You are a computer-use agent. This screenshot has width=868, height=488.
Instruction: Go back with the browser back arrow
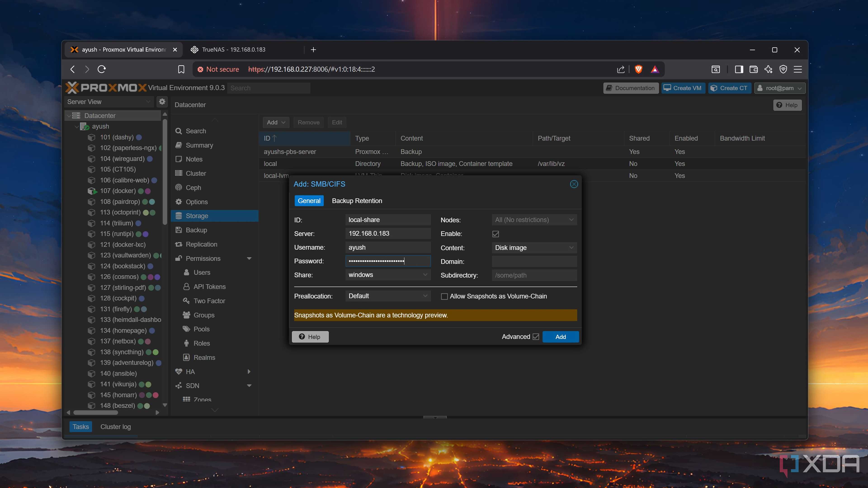(72, 69)
